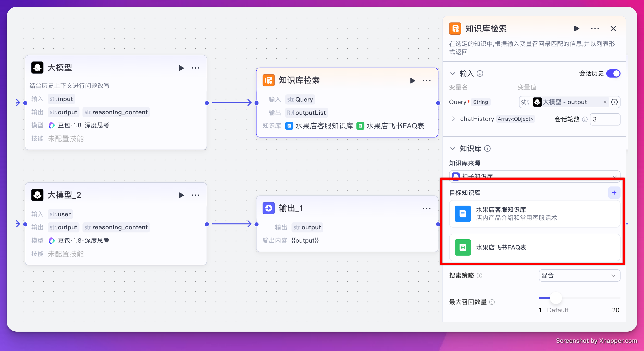Screen dimensions: 644x351
Task: Click the 最大召回数量 slider handle
Action: click(x=556, y=298)
